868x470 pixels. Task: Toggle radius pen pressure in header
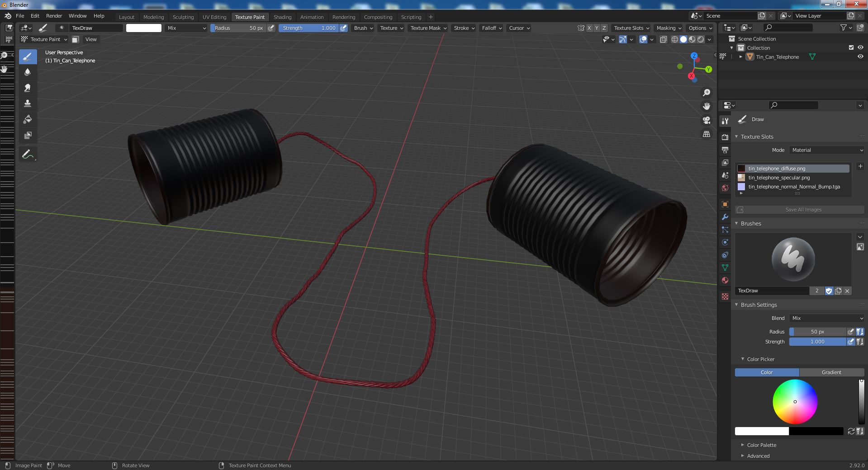[271, 28]
